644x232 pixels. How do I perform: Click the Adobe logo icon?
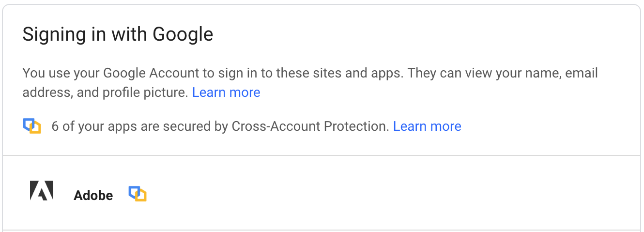point(42,191)
